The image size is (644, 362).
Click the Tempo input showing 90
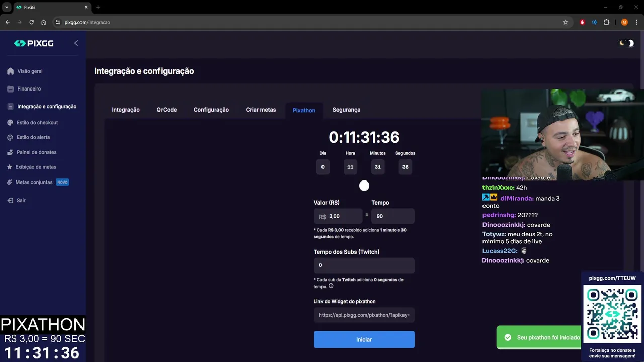click(393, 216)
